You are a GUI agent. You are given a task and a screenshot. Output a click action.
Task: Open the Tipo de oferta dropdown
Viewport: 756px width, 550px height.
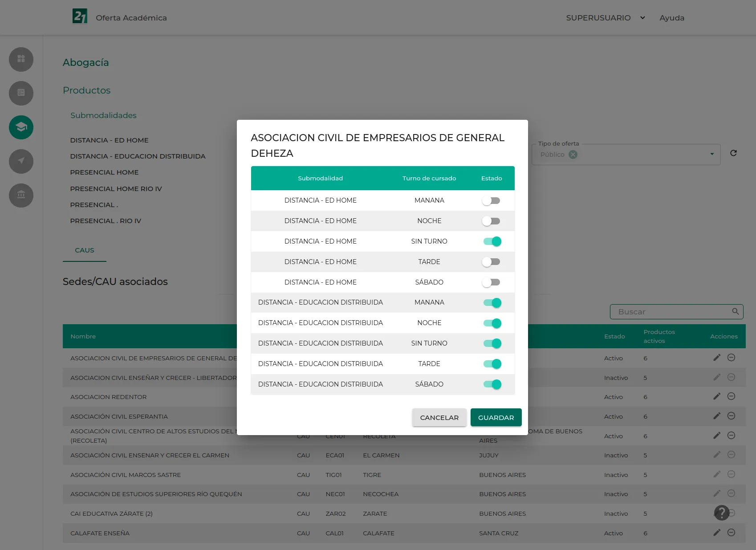tap(711, 154)
